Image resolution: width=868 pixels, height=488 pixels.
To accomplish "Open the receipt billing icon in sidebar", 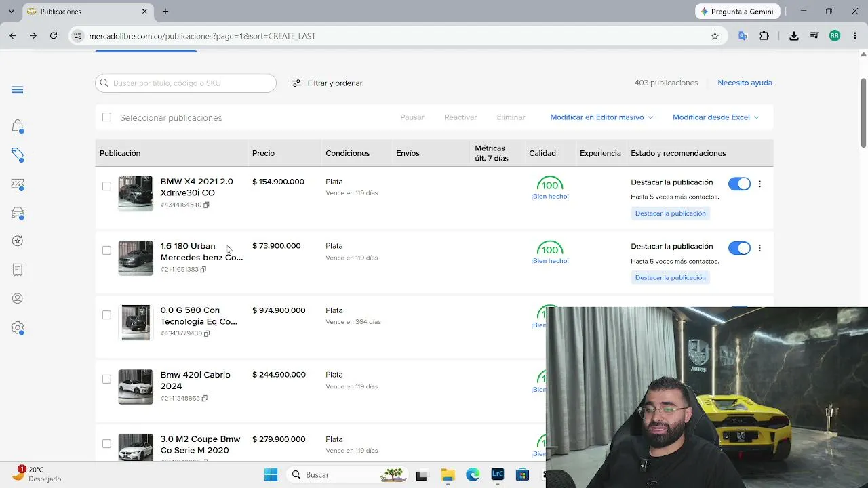I will 18,270.
